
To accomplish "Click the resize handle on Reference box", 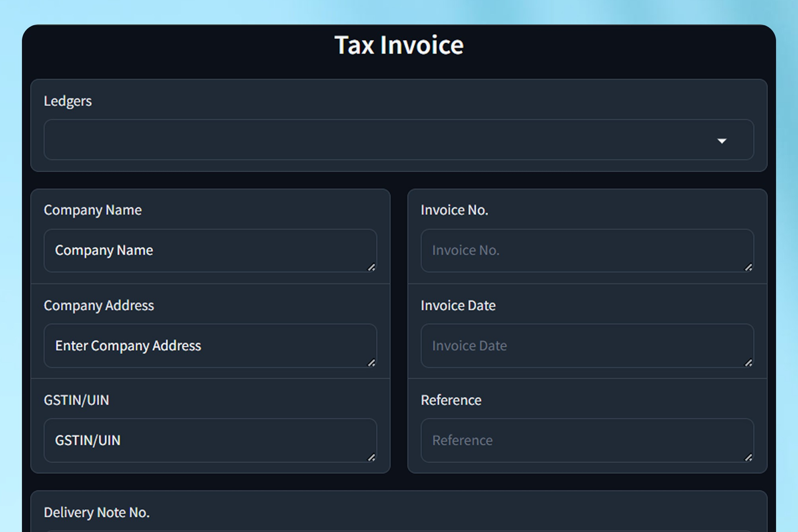I will pyautogui.click(x=748, y=458).
